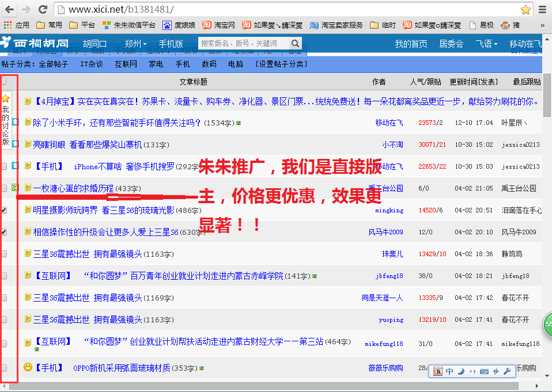
Task: Expand the 飞语 dropdown menu
Action: coord(486,44)
